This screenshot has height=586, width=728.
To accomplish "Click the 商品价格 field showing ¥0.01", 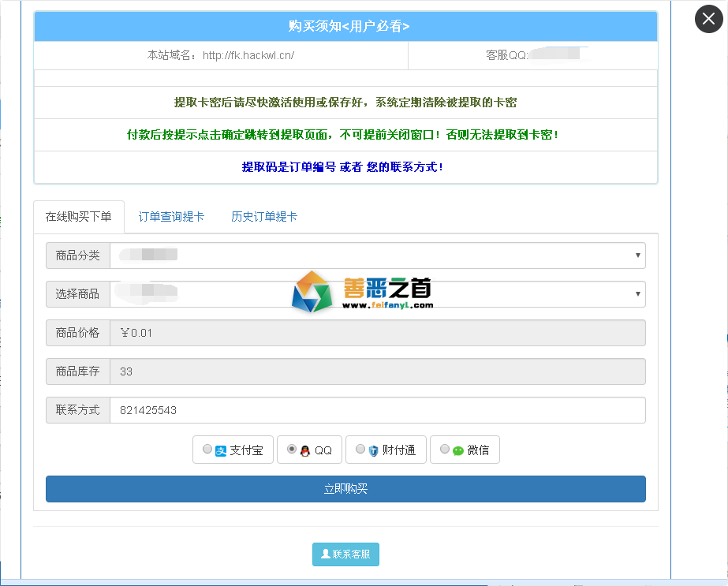I will (377, 333).
